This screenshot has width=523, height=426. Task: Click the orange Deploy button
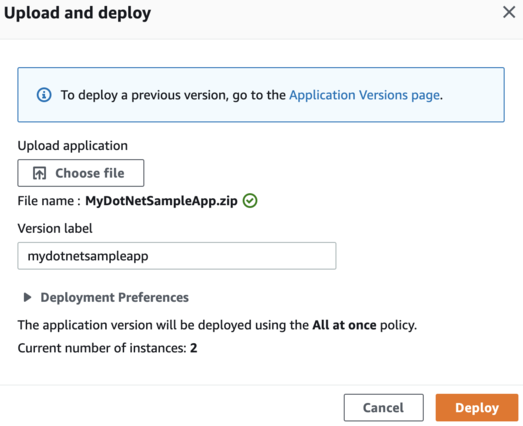(477, 408)
